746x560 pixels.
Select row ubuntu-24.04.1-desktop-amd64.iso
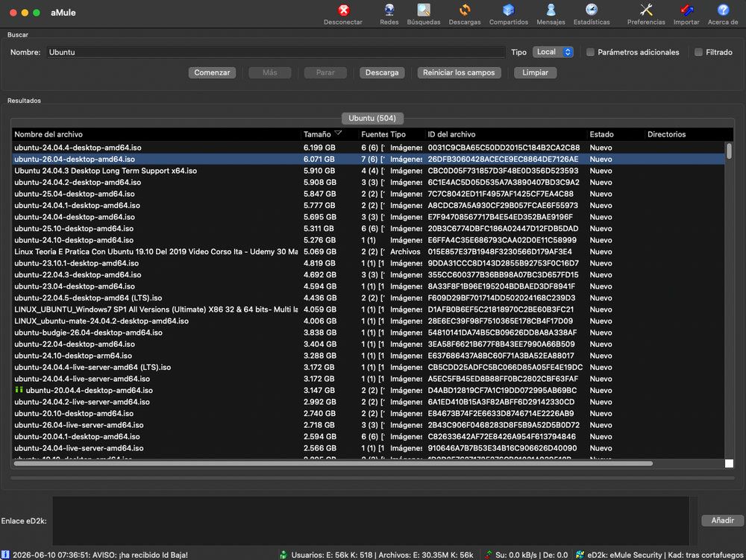(369, 205)
